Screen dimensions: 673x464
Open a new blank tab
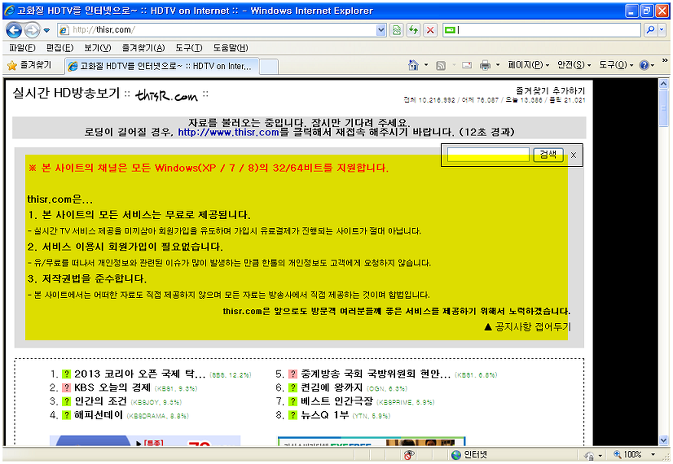point(269,67)
